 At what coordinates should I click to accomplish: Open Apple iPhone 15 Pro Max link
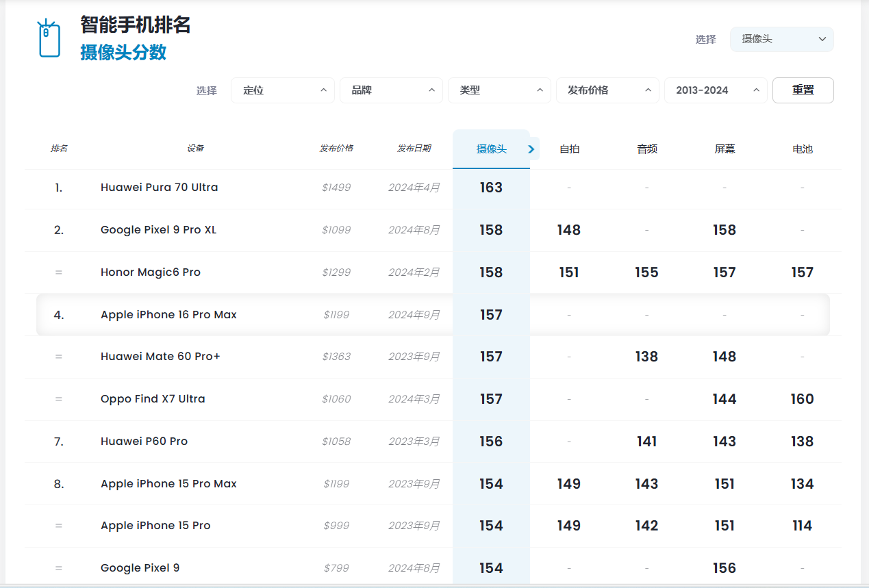coord(168,484)
